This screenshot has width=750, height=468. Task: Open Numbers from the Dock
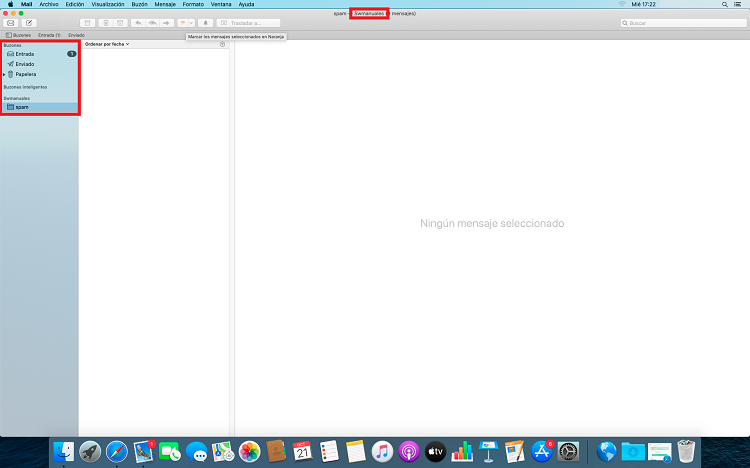(462, 451)
